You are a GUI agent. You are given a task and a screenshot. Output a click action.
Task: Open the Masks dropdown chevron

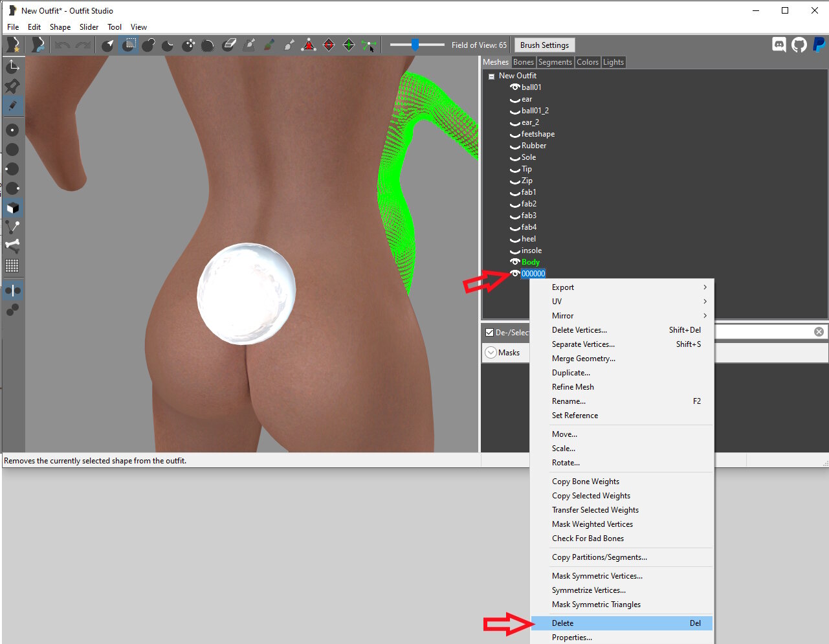[x=491, y=352]
